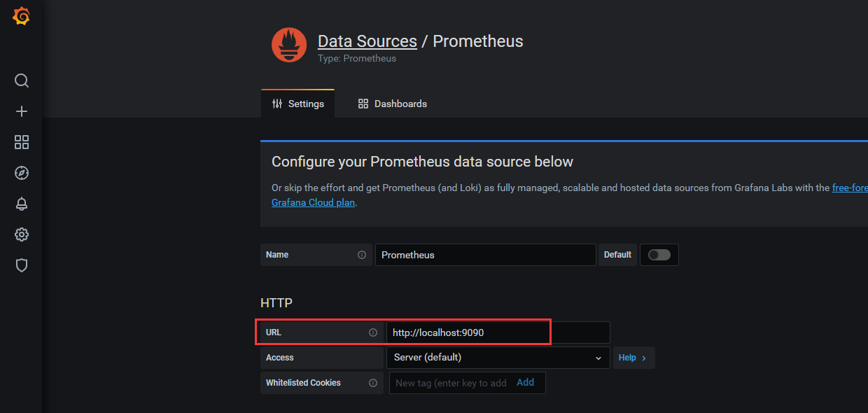Click the URL input field
The height and width of the screenshot is (413, 868).
coord(497,332)
